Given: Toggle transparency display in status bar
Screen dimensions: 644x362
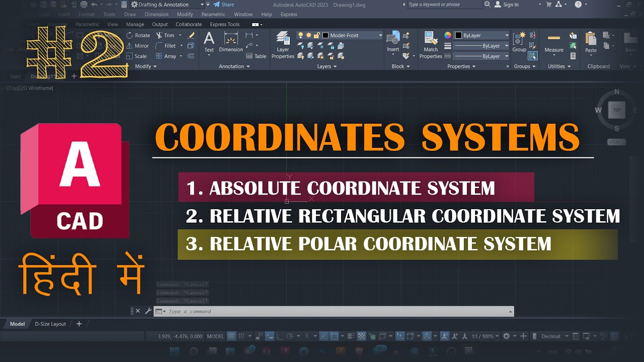Looking at the screenshot, I should (361, 336).
